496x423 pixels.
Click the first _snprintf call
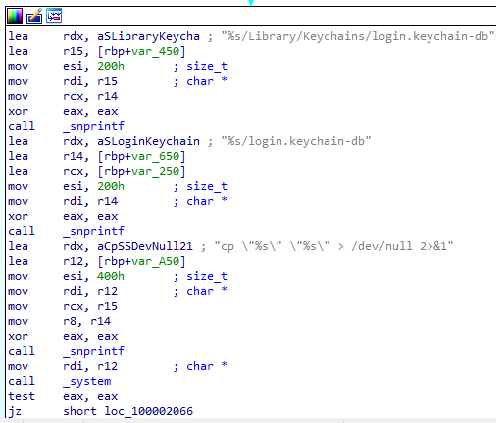coord(94,126)
